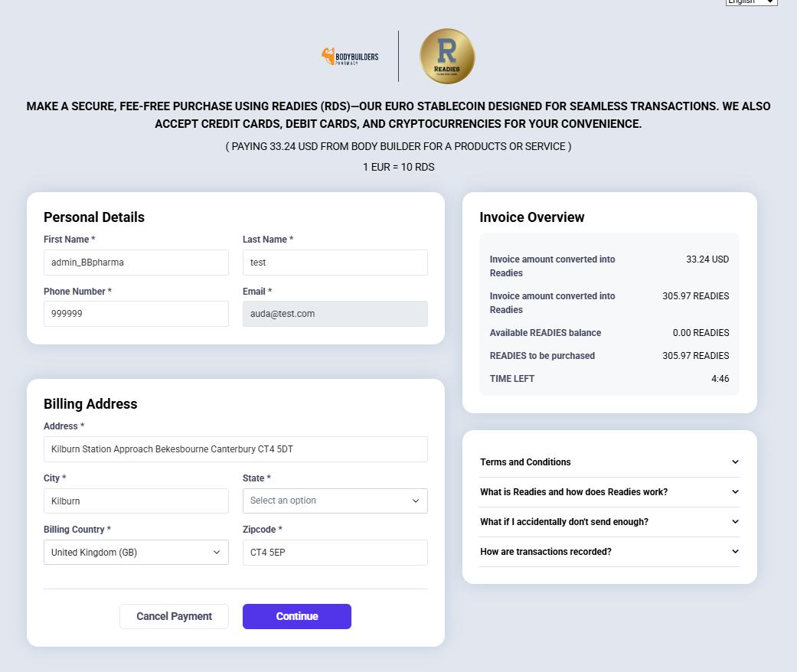797x672 pixels.
Task: Expand 'How are transactions recorded?' item
Action: point(609,552)
